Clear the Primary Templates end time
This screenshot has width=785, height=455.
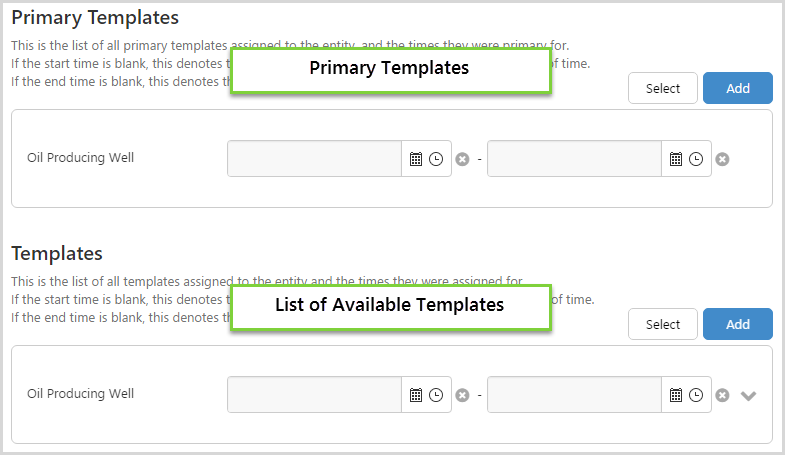(x=722, y=159)
